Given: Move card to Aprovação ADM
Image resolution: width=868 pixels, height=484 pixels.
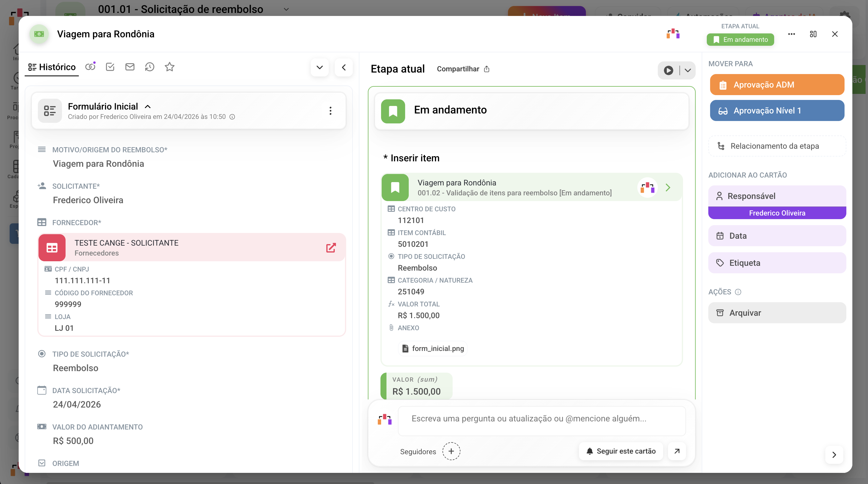Looking at the screenshot, I should pos(777,85).
